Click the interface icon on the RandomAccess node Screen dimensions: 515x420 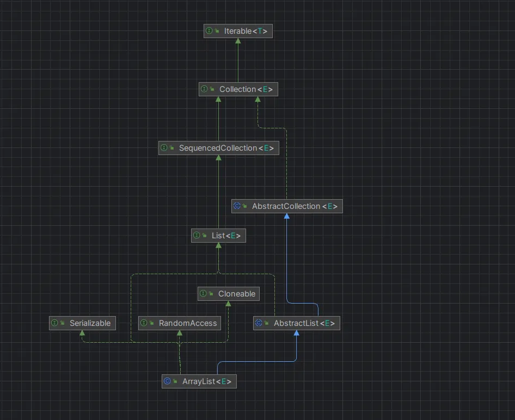coord(144,323)
